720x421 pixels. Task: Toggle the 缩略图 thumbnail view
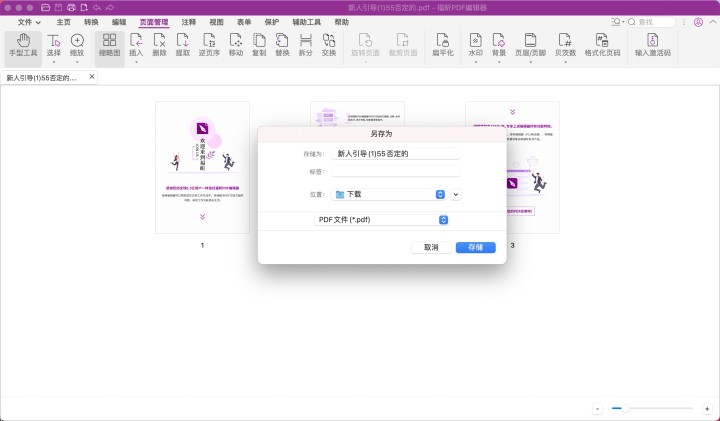tap(109, 45)
